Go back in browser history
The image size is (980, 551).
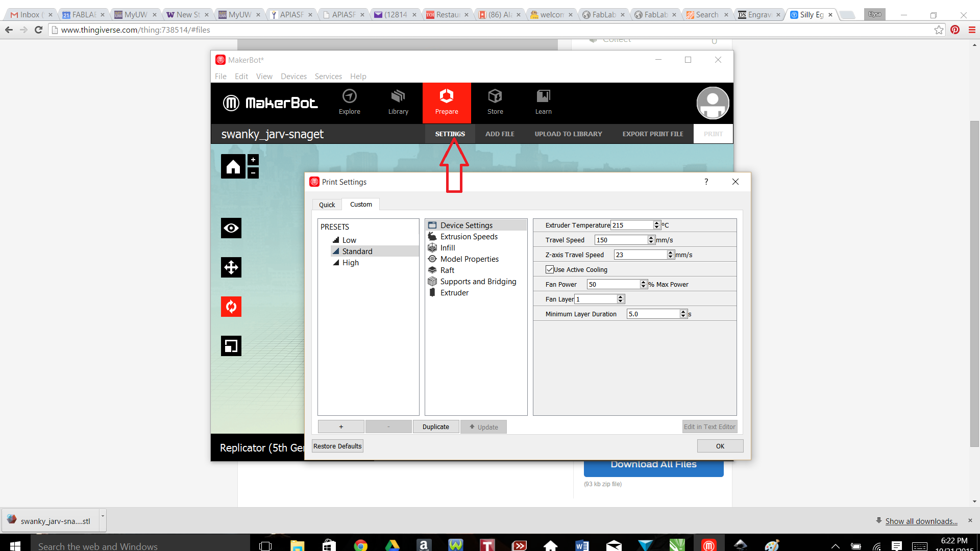tap(9, 30)
